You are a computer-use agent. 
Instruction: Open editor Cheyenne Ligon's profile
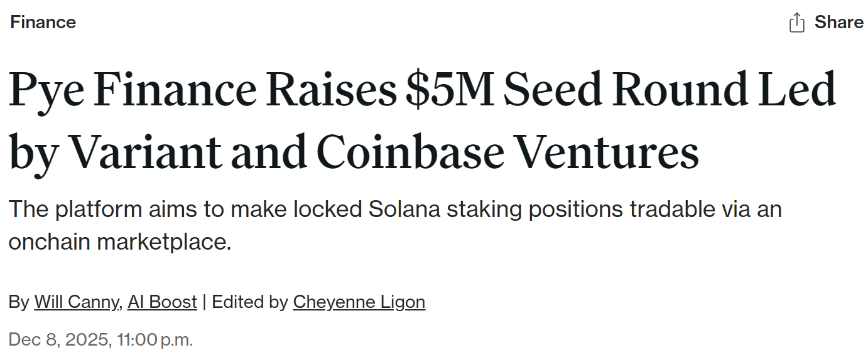(359, 302)
